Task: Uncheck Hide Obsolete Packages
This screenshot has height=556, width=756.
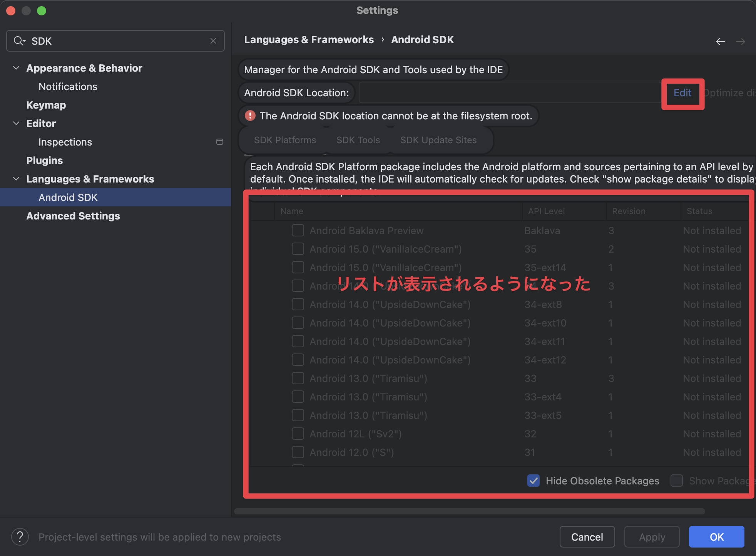Action: 533,481
